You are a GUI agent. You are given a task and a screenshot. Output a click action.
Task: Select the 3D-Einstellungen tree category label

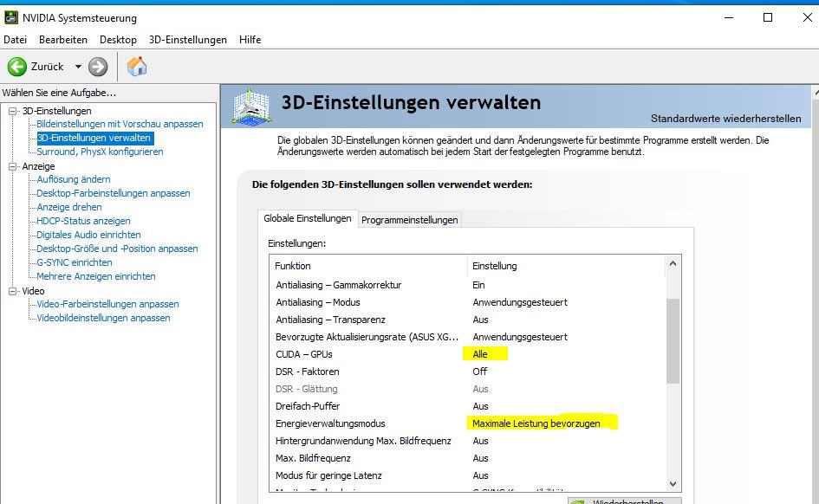point(57,111)
